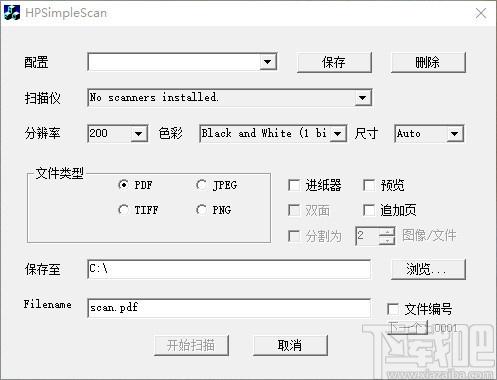Image resolution: width=497 pixels, height=380 pixels.
Task: Click the 保存 button
Action: point(334,62)
